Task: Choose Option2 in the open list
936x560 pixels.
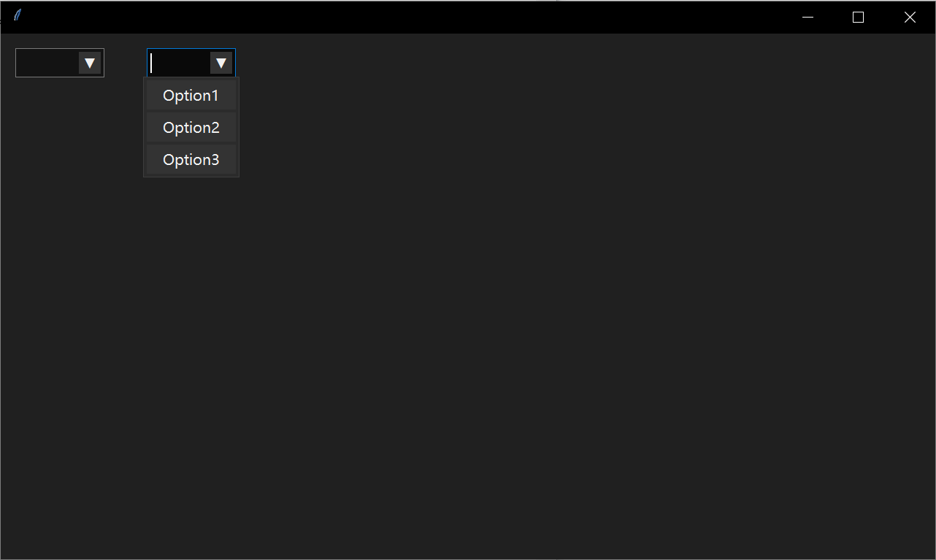Action: click(191, 128)
